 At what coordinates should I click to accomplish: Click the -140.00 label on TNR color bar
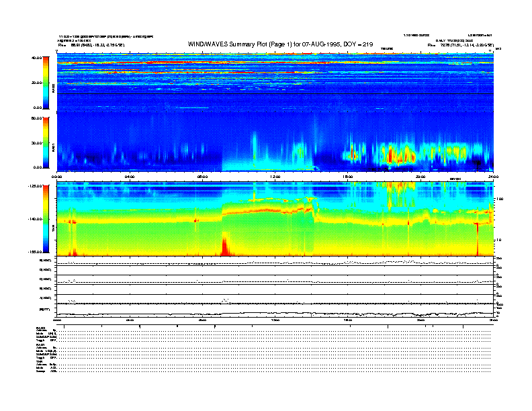pos(35,219)
